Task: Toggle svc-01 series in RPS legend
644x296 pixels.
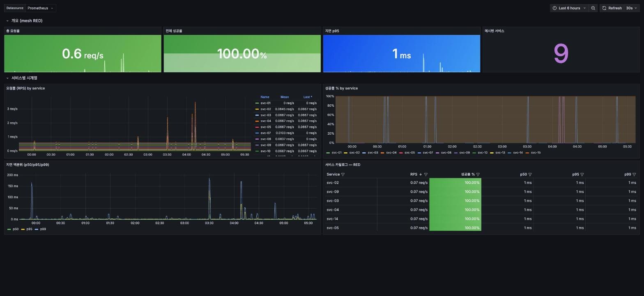Action: tap(265, 103)
